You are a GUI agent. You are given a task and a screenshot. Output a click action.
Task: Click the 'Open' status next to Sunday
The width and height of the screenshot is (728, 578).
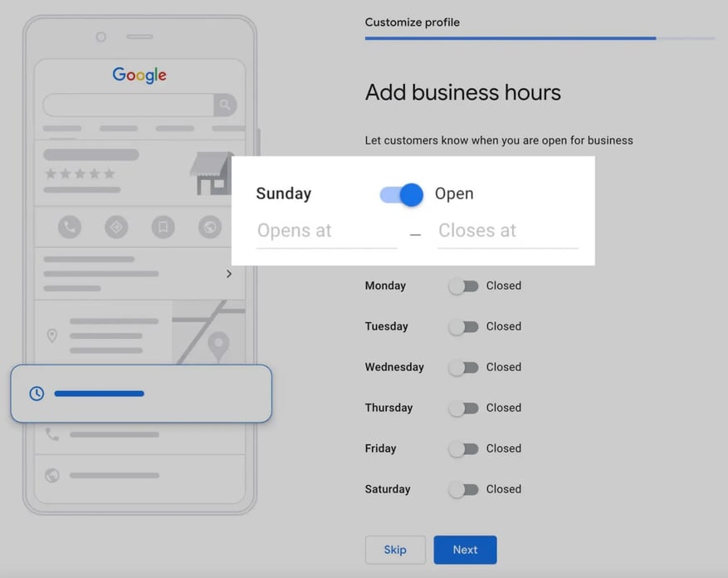454,193
